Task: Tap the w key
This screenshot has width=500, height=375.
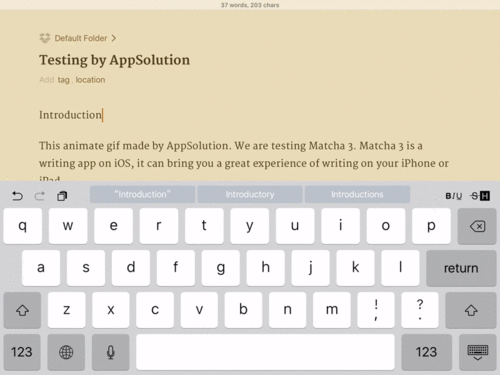Action: coord(68,226)
